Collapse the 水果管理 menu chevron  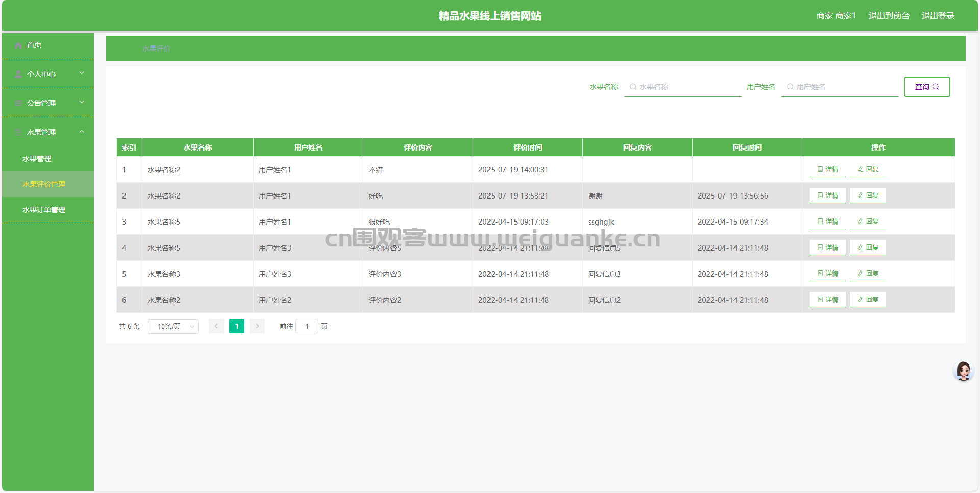(x=82, y=132)
